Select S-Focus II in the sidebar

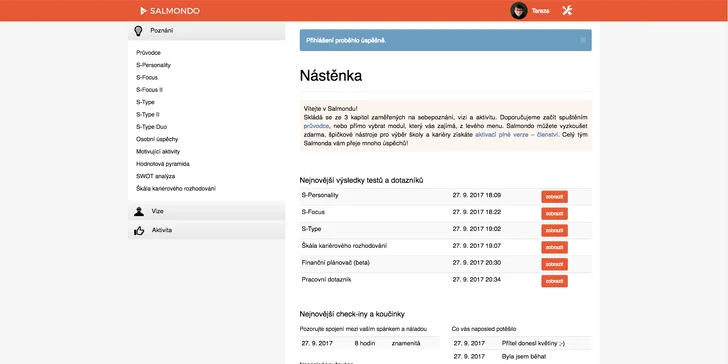click(149, 90)
